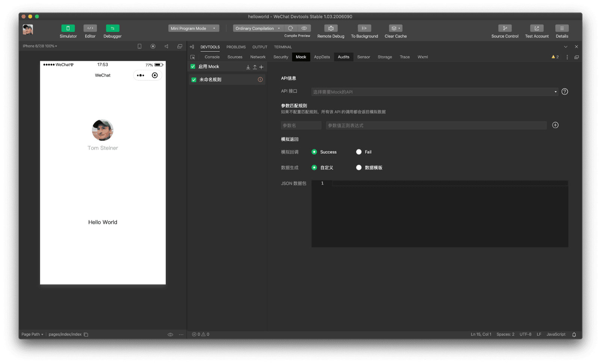Switch 数据生成 to 数据模版
The image size is (601, 364).
(359, 168)
